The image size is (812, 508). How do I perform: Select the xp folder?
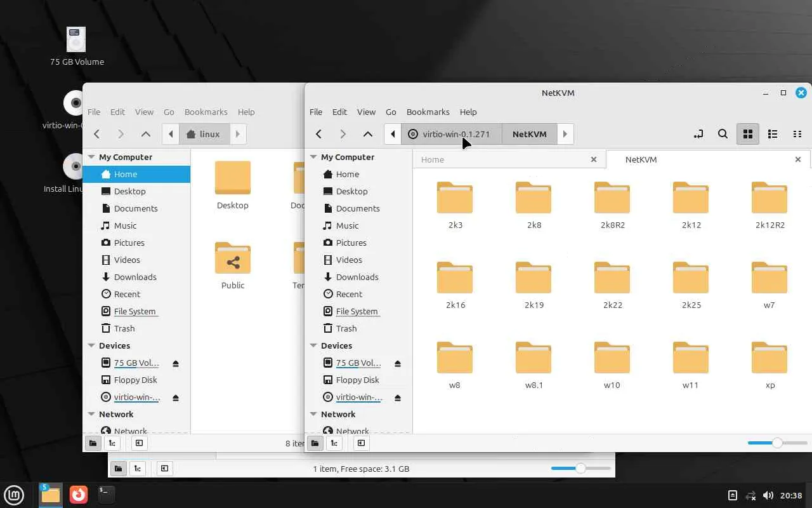coord(769,364)
